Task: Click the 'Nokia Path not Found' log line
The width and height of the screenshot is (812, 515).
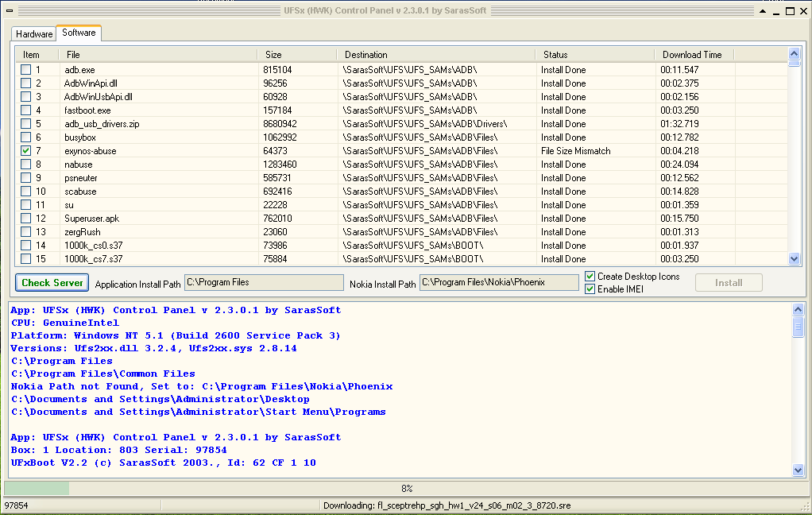Action: click(x=202, y=386)
